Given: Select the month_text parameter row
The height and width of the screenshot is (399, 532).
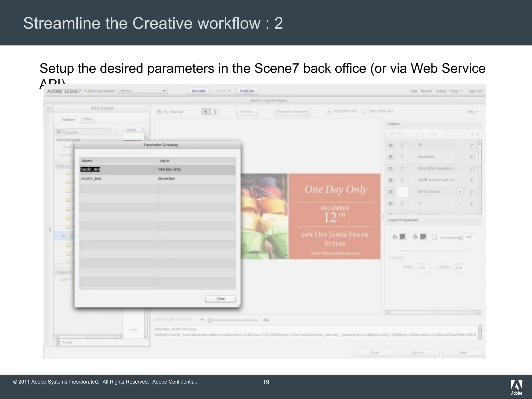Looking at the screenshot, I should click(x=158, y=179).
